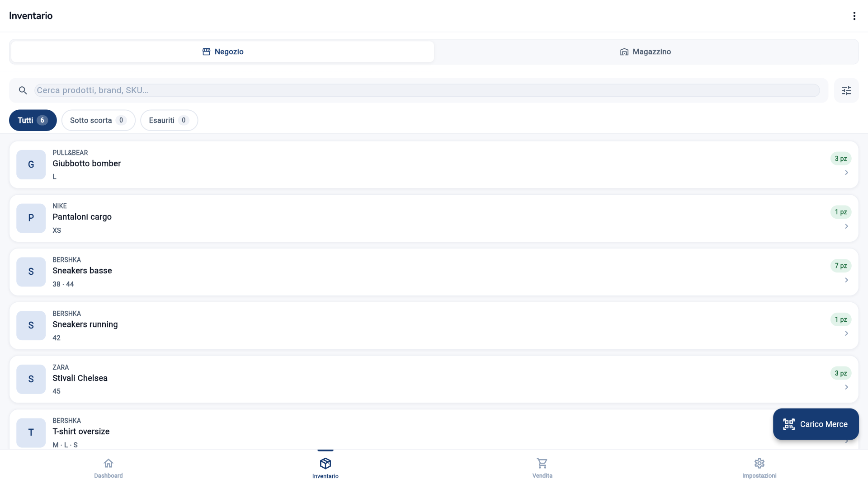Select the Tutti filter chip

pos(33,120)
